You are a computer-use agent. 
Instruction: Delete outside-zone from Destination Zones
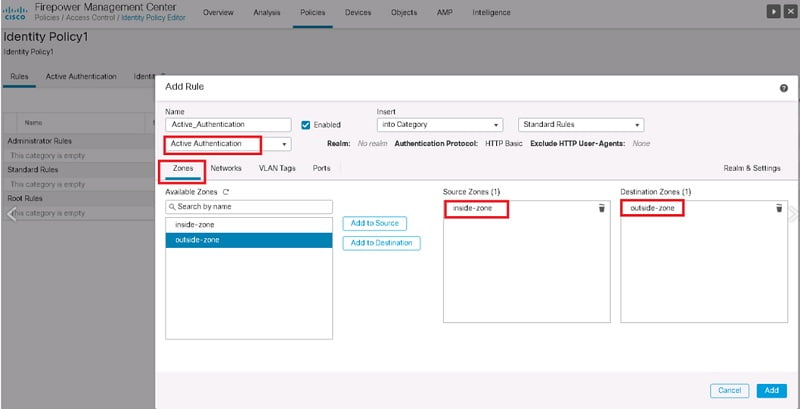click(x=779, y=208)
